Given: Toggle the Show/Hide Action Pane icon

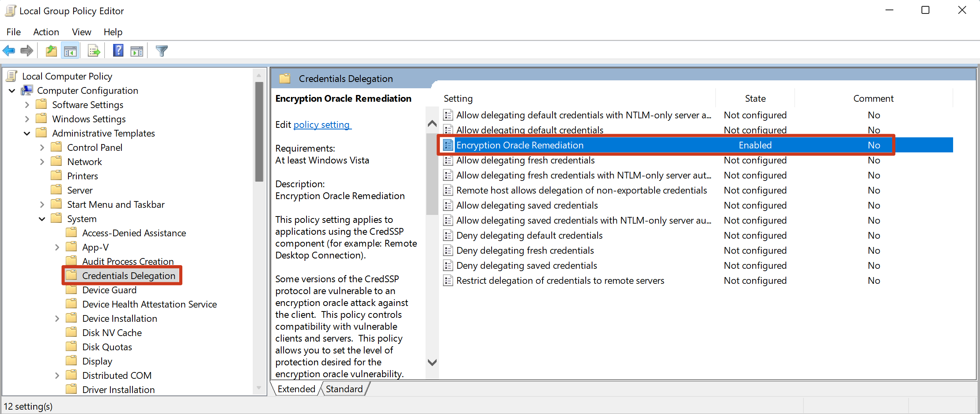Looking at the screenshot, I should pyautogui.click(x=137, y=51).
